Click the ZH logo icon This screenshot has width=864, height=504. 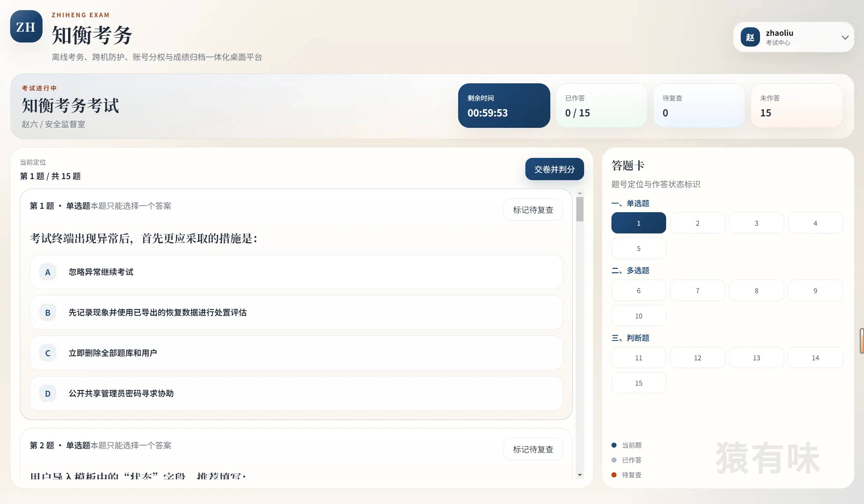(x=26, y=27)
